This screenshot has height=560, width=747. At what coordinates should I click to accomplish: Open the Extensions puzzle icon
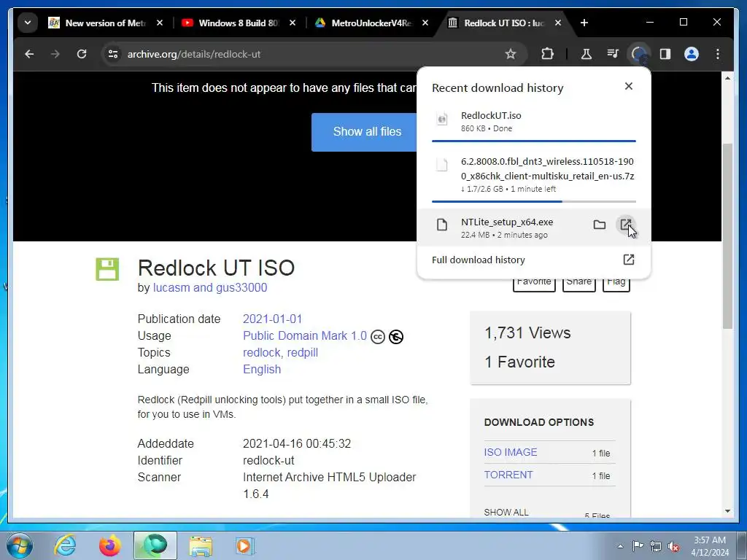[x=547, y=54]
